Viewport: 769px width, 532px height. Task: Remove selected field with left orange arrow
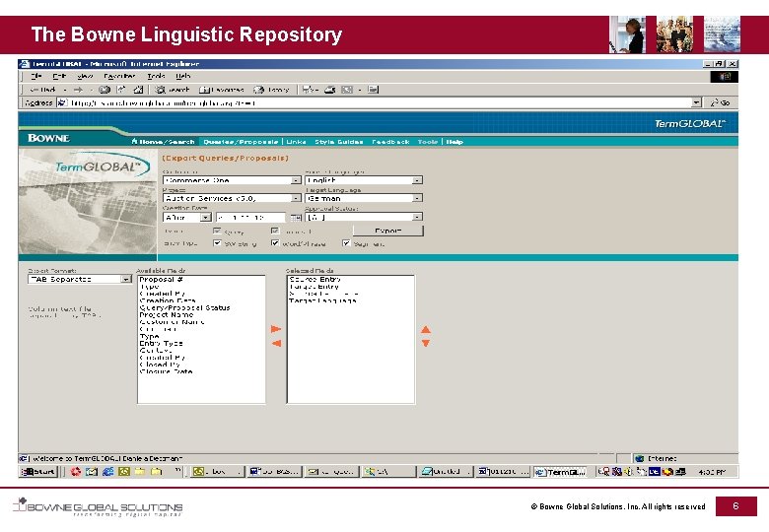276,344
